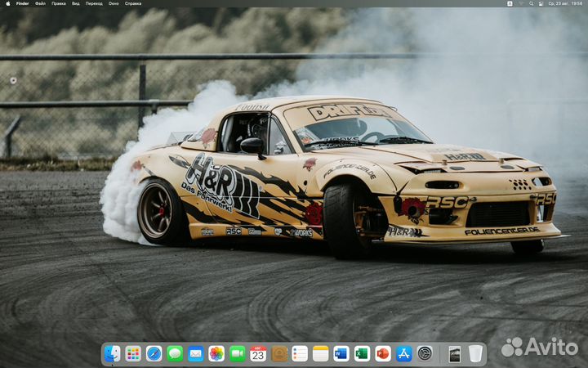This screenshot has height=368, width=588.
Task: Open the Finder menu
Action: pos(23,3)
